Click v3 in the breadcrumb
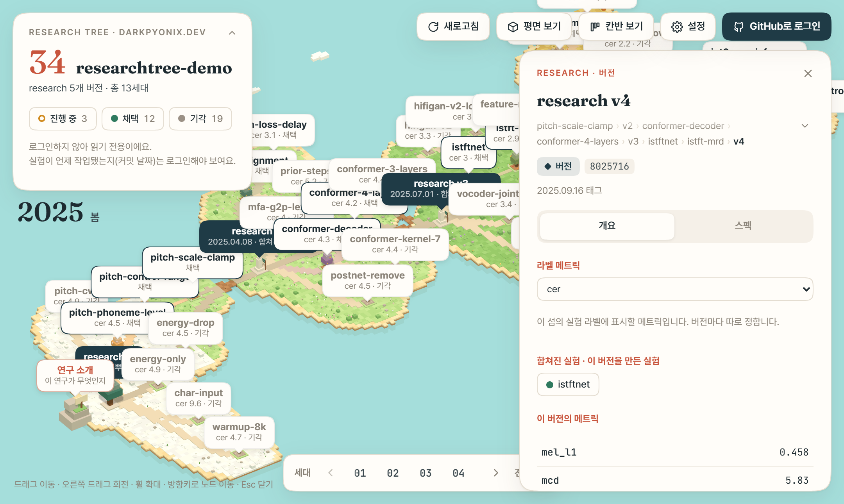844x504 pixels. point(633,141)
